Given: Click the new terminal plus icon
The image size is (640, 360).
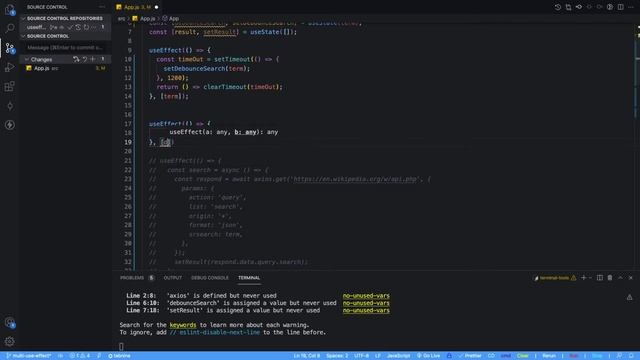Looking at the screenshot, I should (583, 278).
